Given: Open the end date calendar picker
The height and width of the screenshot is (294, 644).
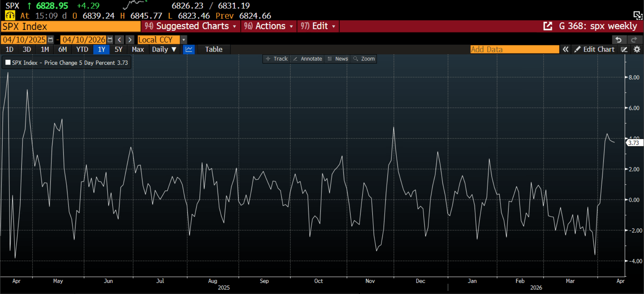Looking at the screenshot, I should click(x=110, y=40).
